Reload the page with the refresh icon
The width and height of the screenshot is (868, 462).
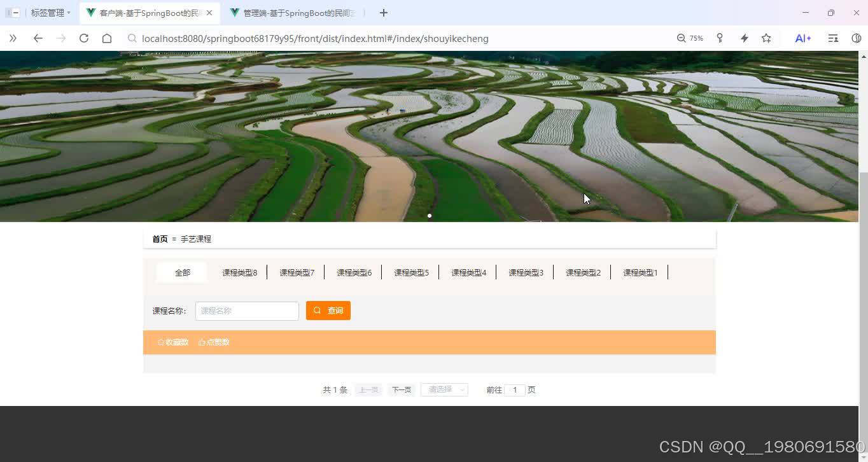coord(83,38)
